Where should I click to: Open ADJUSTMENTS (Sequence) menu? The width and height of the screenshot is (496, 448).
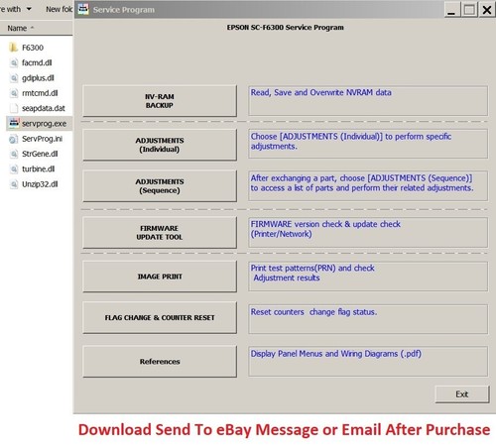click(160, 186)
